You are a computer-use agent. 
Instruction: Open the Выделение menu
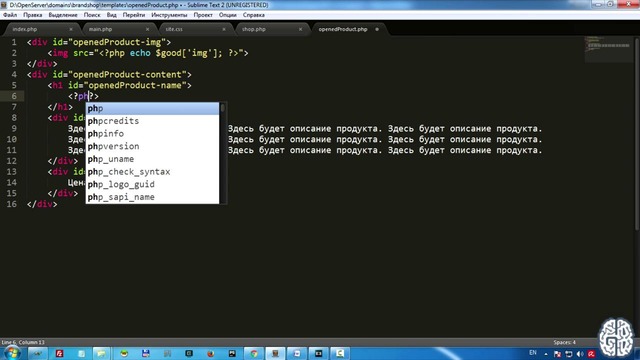tap(63, 15)
